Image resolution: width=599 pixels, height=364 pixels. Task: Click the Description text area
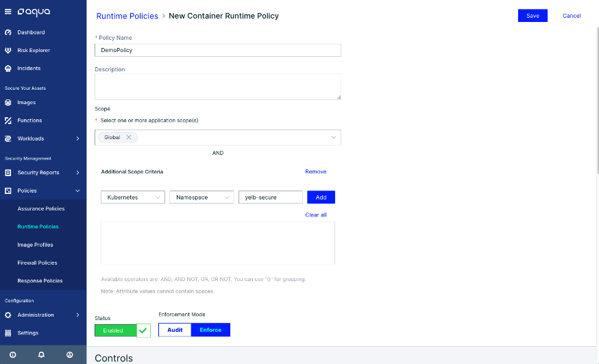(218, 86)
